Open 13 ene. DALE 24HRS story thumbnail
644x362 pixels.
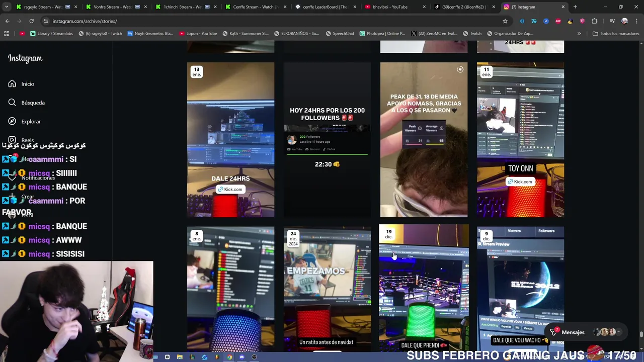pos(230,140)
